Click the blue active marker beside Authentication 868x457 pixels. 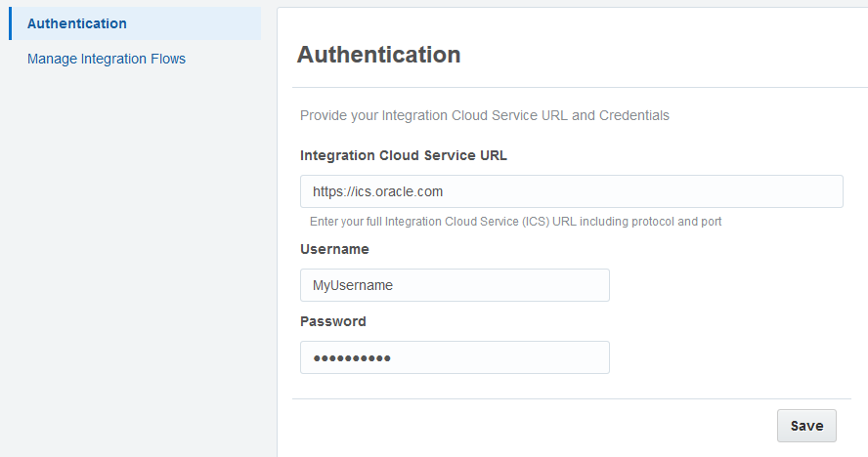coord(11,23)
